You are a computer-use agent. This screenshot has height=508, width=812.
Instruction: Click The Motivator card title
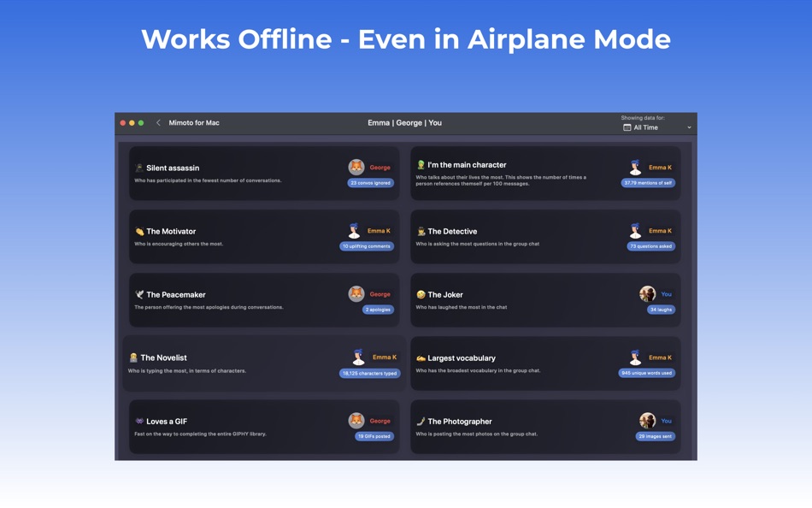click(172, 231)
